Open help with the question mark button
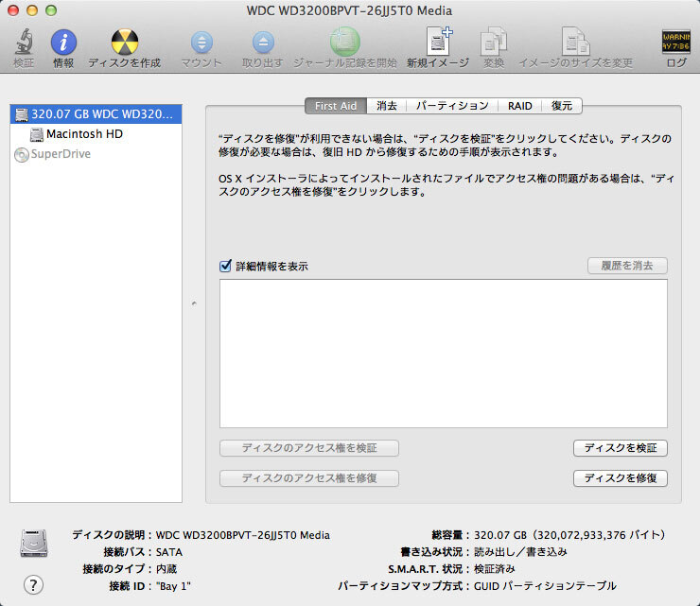Viewport: 700px width, 606px height. click(33, 584)
